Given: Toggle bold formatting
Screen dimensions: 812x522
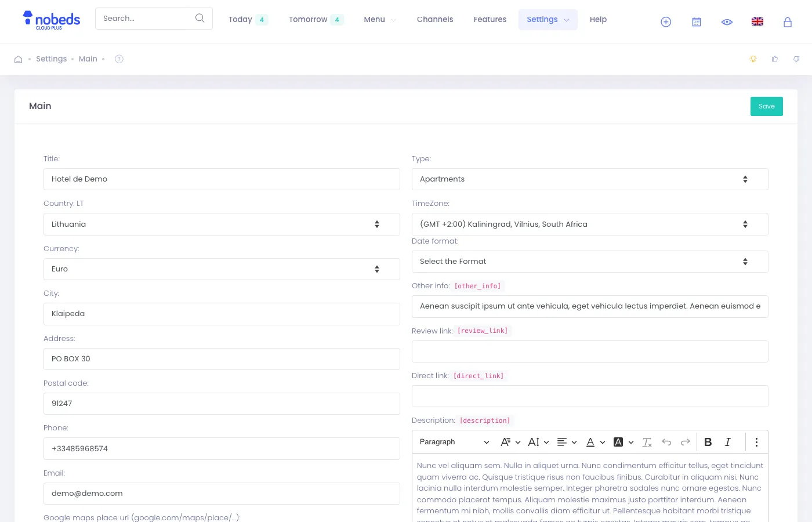Looking at the screenshot, I should (708, 442).
